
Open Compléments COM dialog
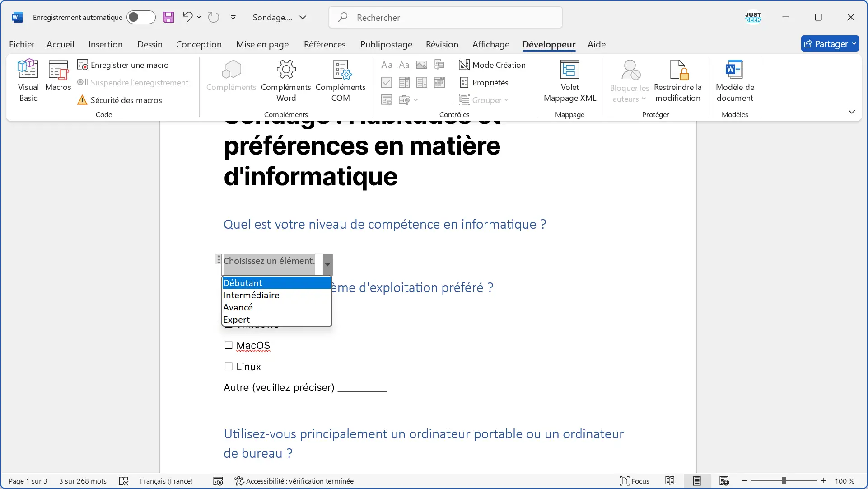pos(341,81)
